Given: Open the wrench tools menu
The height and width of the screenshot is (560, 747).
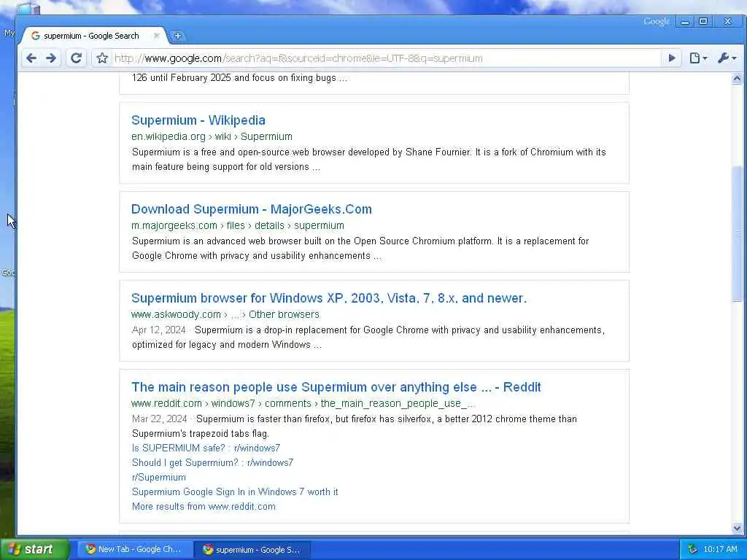Looking at the screenshot, I should (727, 58).
